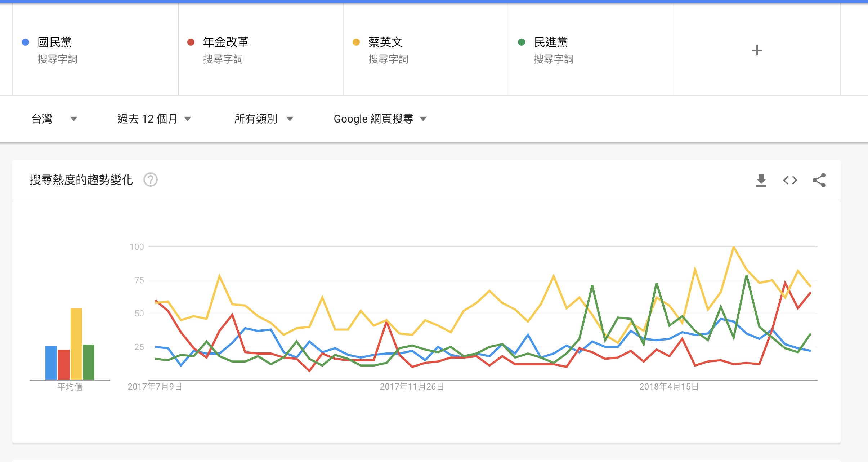Open help for 搜尋熱度的趨勢變化

click(x=151, y=179)
